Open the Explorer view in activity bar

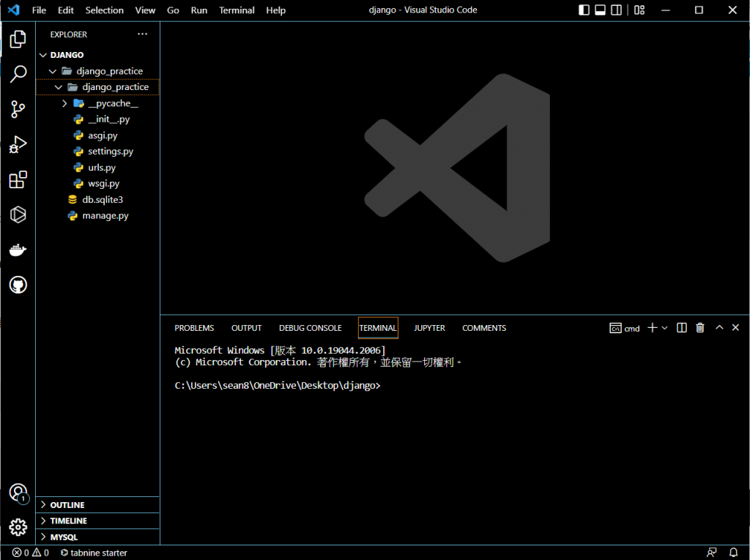tap(18, 39)
